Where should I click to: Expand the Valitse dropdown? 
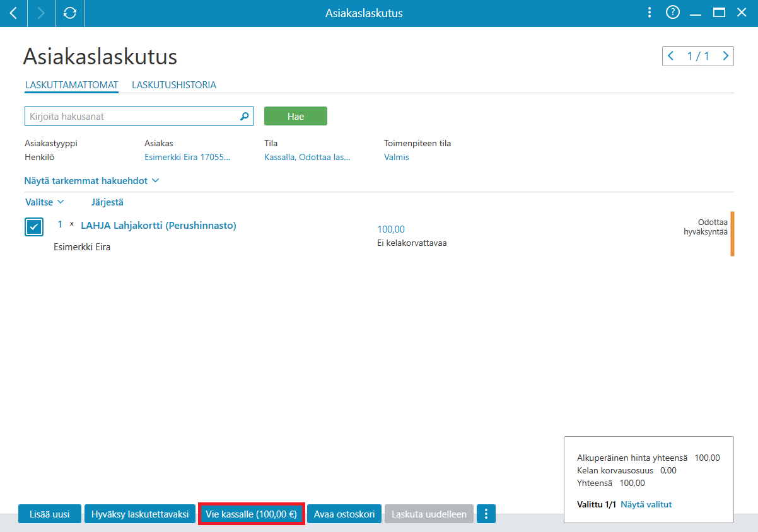pyautogui.click(x=44, y=202)
